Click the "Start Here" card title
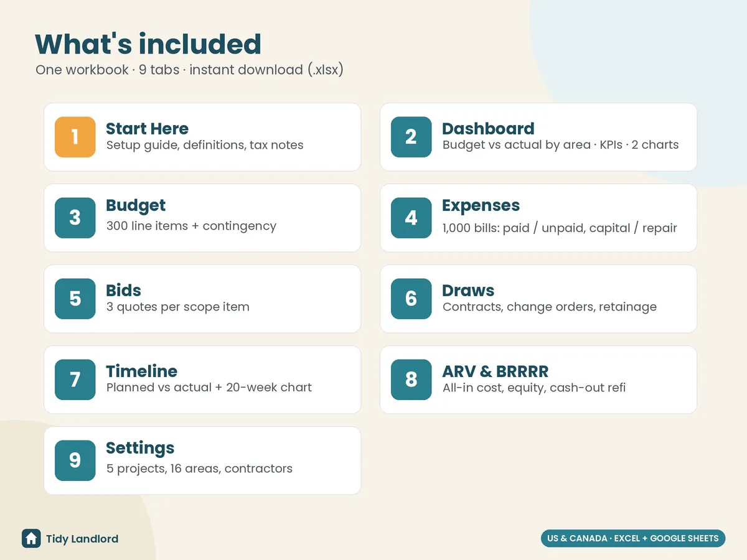This screenshot has width=747, height=560. pos(147,129)
